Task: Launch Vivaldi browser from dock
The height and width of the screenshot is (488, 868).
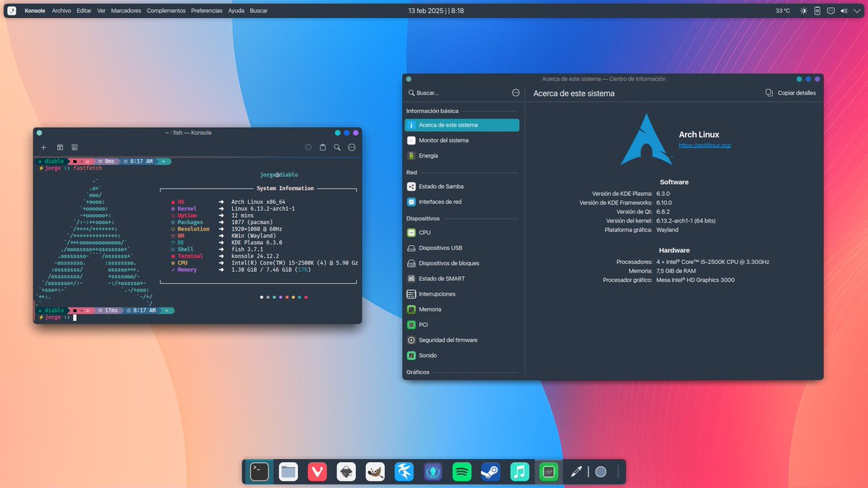Action: (317, 471)
